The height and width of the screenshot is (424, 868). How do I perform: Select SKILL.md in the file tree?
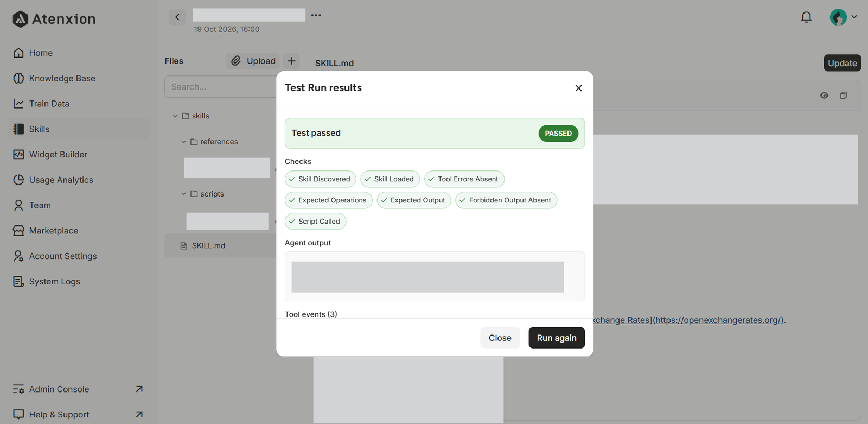click(x=208, y=246)
